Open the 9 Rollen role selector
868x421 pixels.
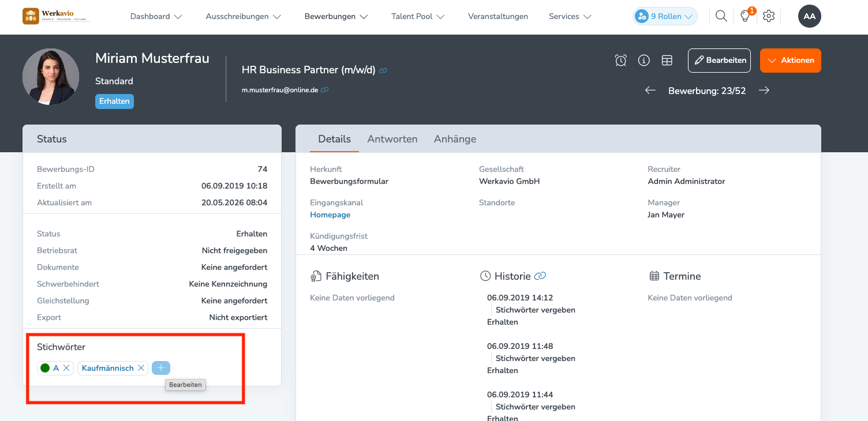pos(665,16)
